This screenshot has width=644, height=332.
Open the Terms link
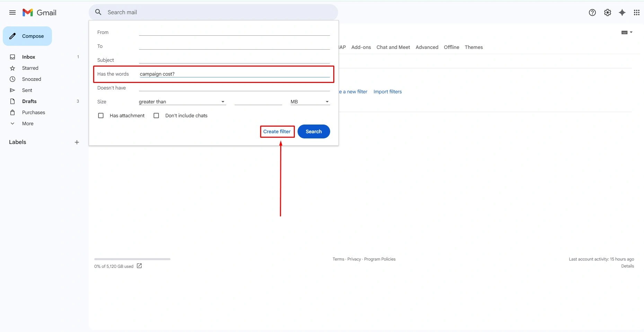338,259
